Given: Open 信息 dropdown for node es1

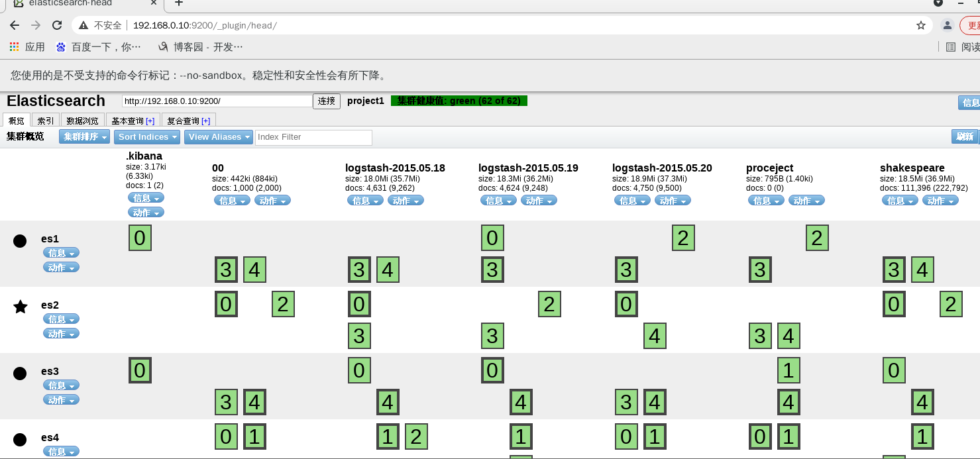Looking at the screenshot, I should coord(61,253).
